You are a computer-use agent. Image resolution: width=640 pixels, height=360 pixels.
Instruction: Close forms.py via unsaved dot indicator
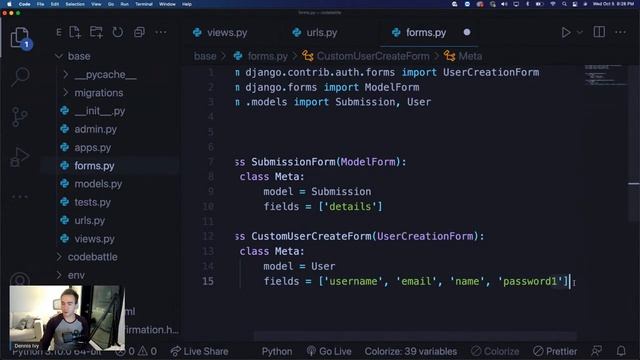467,32
